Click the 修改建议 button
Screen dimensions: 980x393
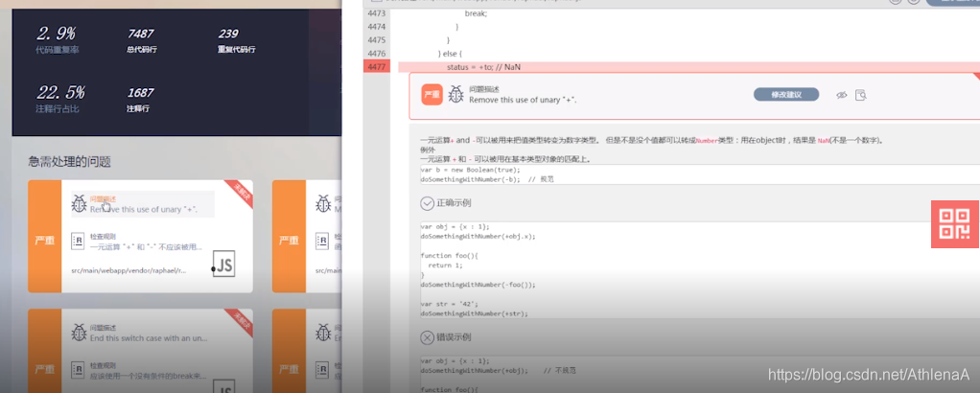click(x=785, y=94)
